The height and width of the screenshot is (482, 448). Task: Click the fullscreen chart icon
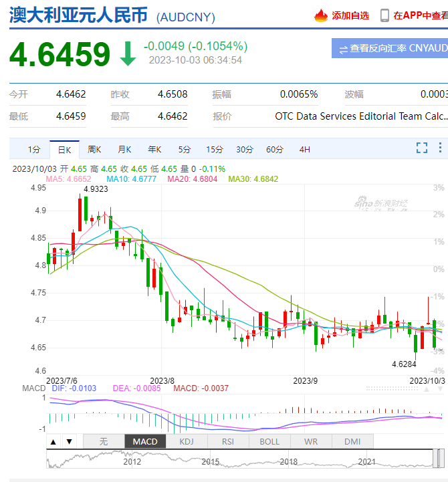422,148
